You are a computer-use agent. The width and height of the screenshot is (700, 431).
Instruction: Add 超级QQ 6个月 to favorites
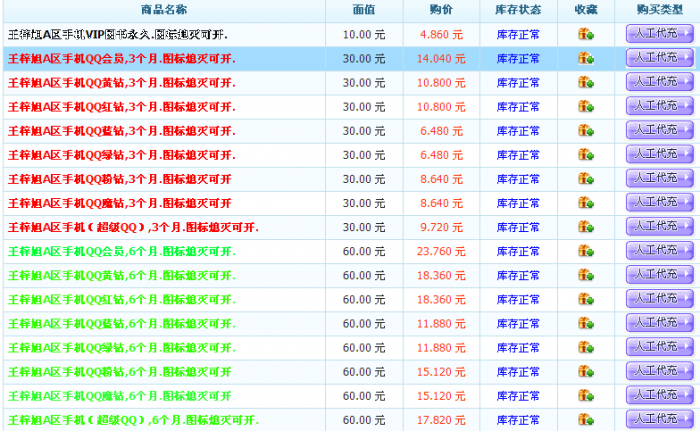point(586,420)
